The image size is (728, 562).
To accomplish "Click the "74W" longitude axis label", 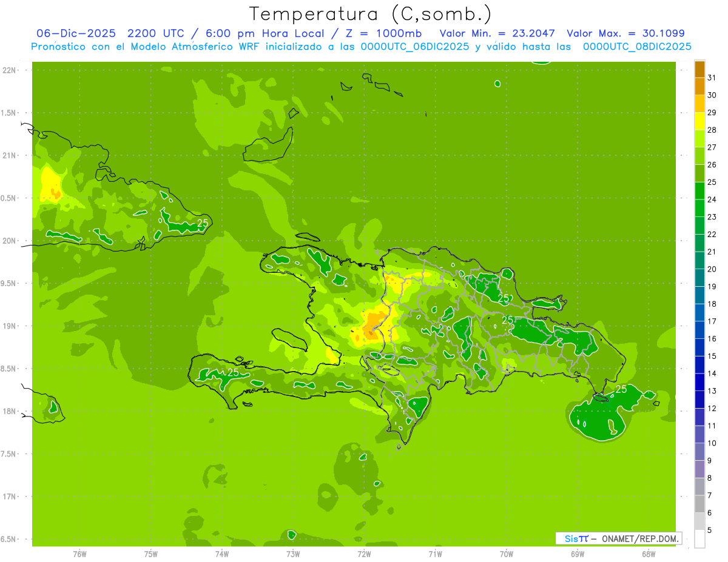I will (222, 554).
